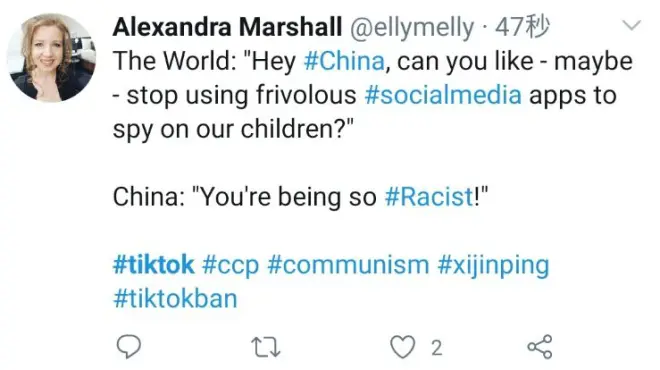Open Alexandra Marshall's profile picture
The width and height of the screenshot is (660, 370).
click(51, 57)
